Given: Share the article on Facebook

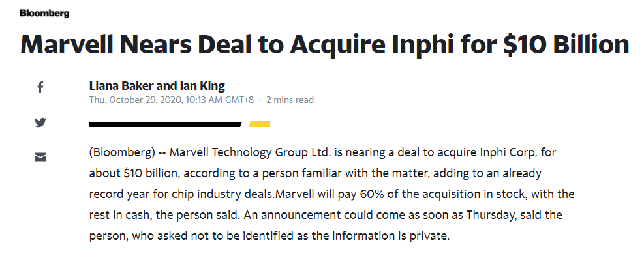Looking at the screenshot, I should click(x=40, y=87).
